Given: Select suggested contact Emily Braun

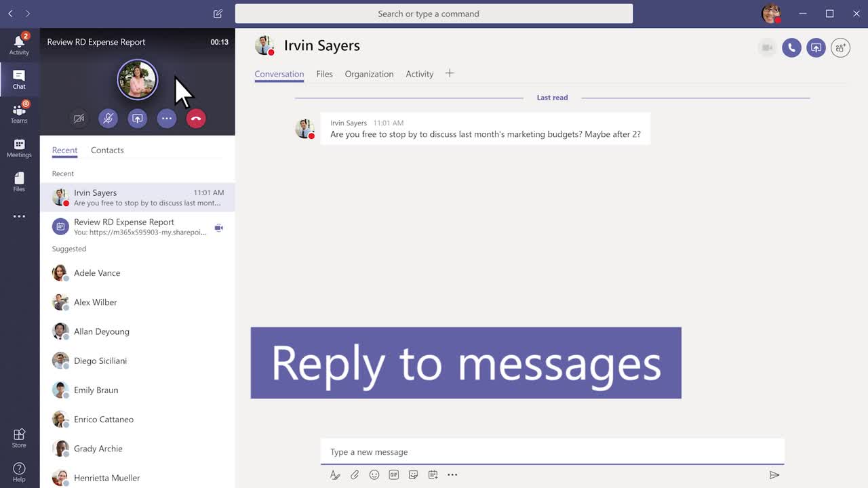Looking at the screenshot, I should 138,390.
